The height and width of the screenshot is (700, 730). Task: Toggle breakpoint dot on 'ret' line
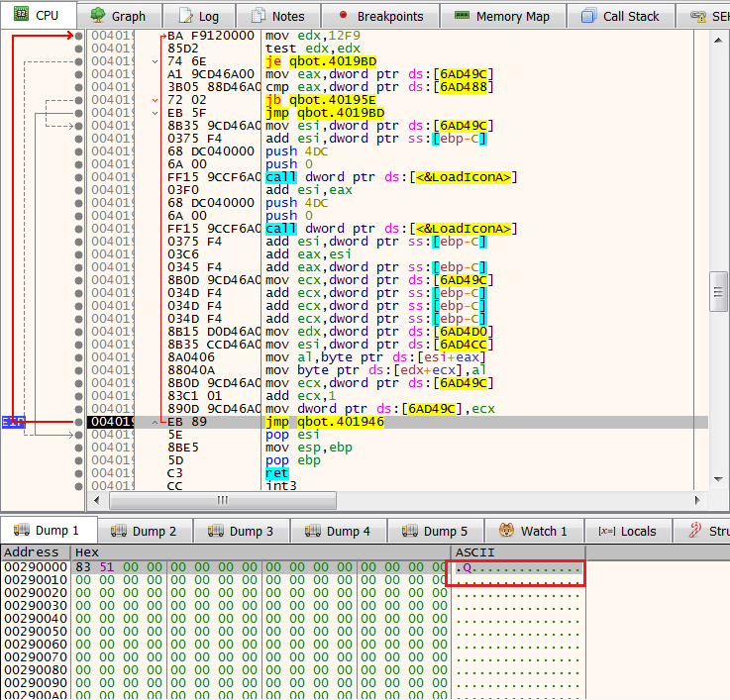click(78, 473)
